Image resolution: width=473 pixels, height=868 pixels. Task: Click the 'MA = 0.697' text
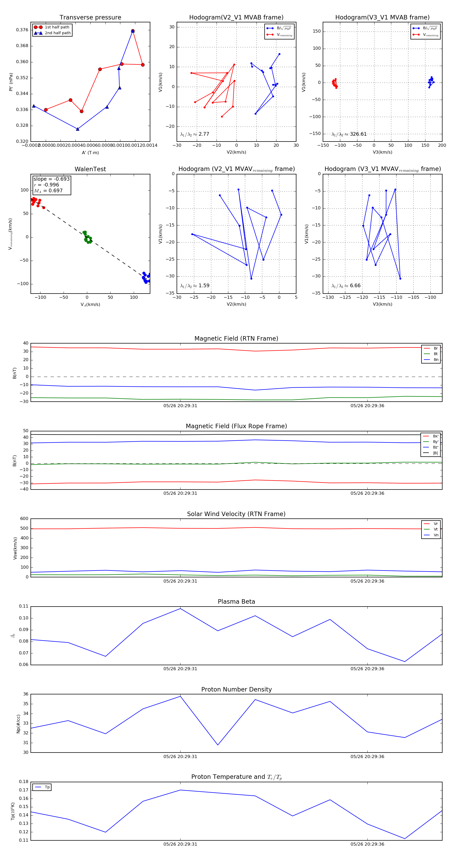pos(48,191)
